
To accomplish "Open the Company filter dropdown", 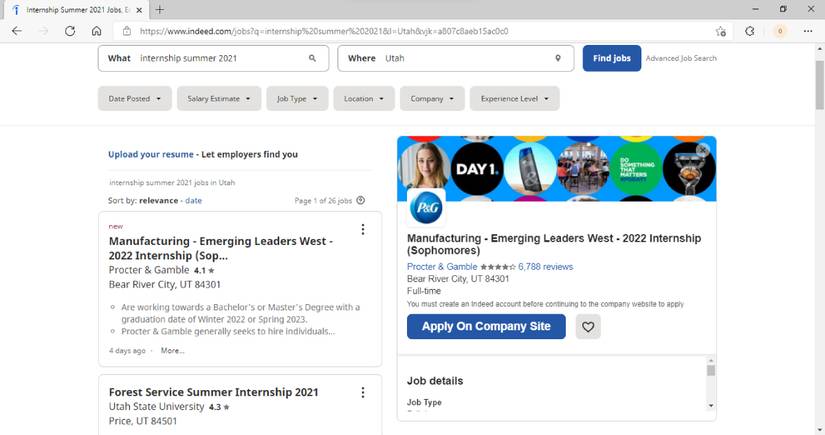I will [x=432, y=98].
